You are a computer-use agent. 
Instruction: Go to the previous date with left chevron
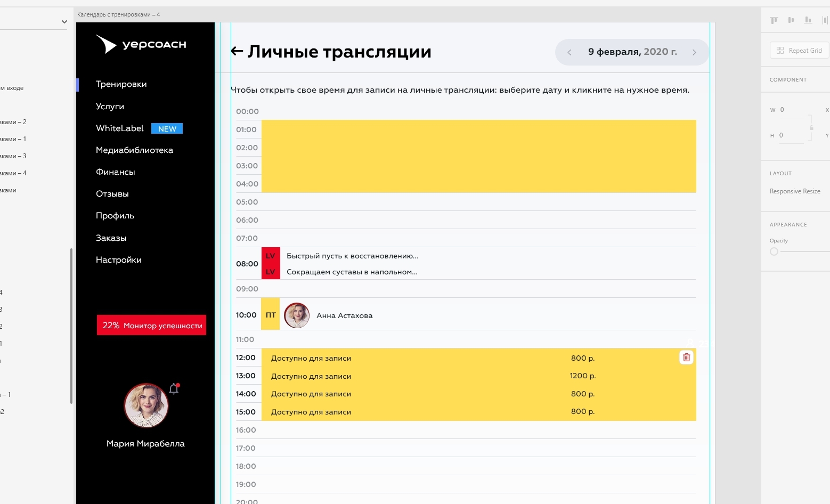[569, 52]
